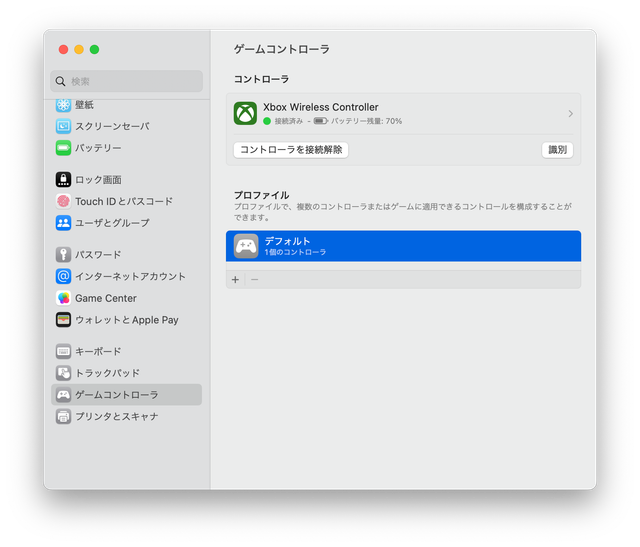Add a profile with the plus button
Viewport: 640px width, 547px height.
[x=236, y=280]
